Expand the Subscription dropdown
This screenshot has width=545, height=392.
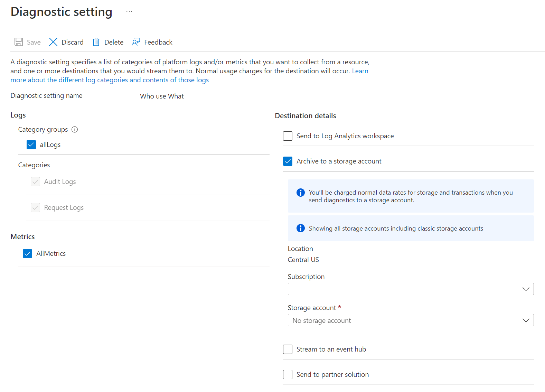coord(411,289)
